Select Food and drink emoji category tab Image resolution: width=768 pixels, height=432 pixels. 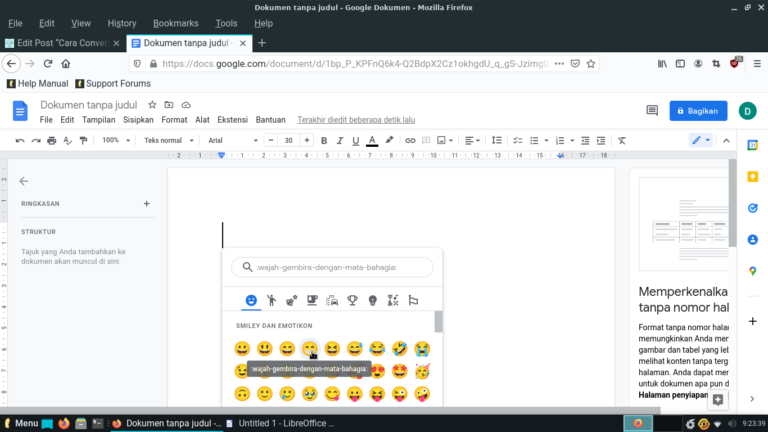click(312, 300)
